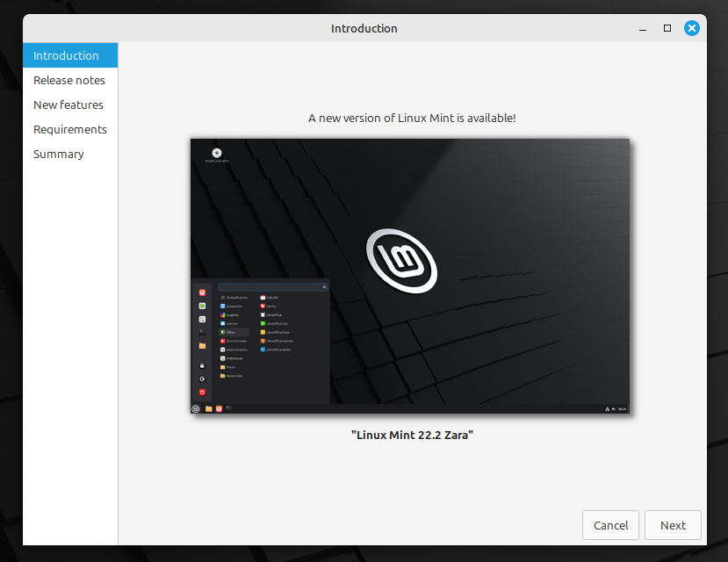728x562 pixels.
Task: Click the "Linux Mint 22.2 Zara" caption
Action: coord(412,435)
